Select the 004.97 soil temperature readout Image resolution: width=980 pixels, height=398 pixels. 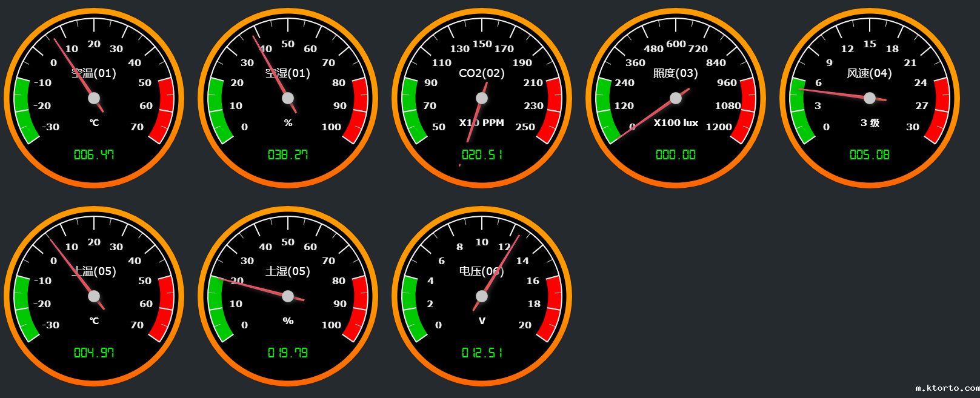[94, 353]
